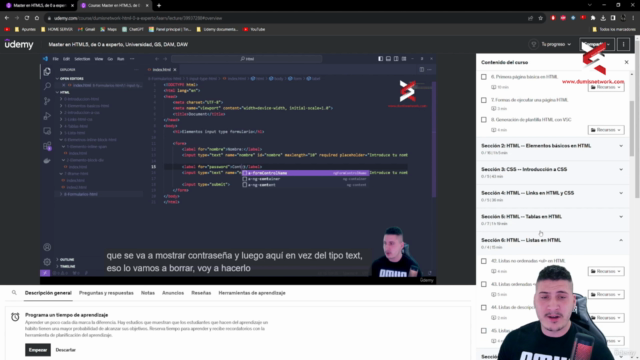The height and width of the screenshot is (360, 640).
Task: Open the Herramientas de aprendizaje tab
Action: [252, 293]
